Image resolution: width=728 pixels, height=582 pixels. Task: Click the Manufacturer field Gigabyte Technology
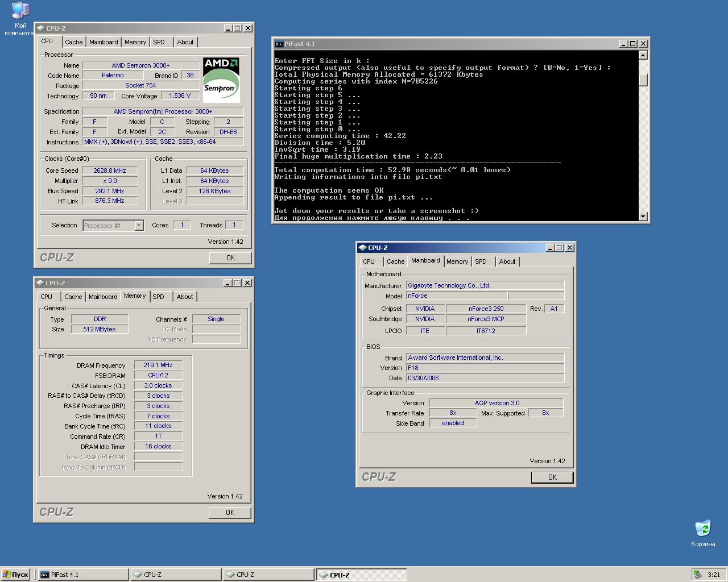tap(485, 285)
